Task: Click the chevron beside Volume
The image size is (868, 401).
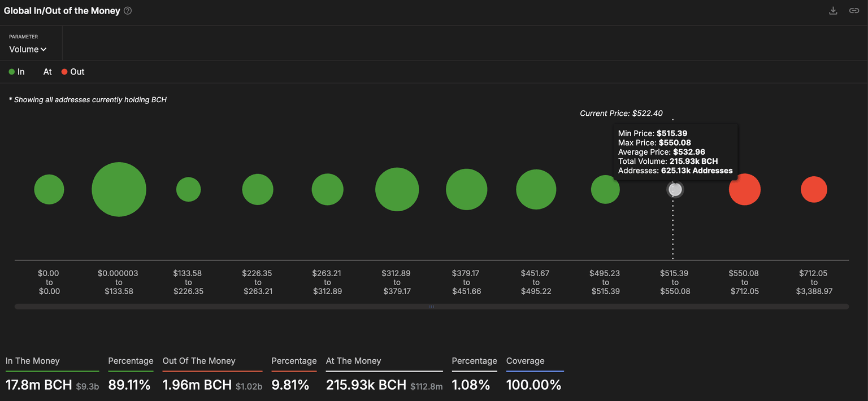Action: pyautogui.click(x=44, y=50)
